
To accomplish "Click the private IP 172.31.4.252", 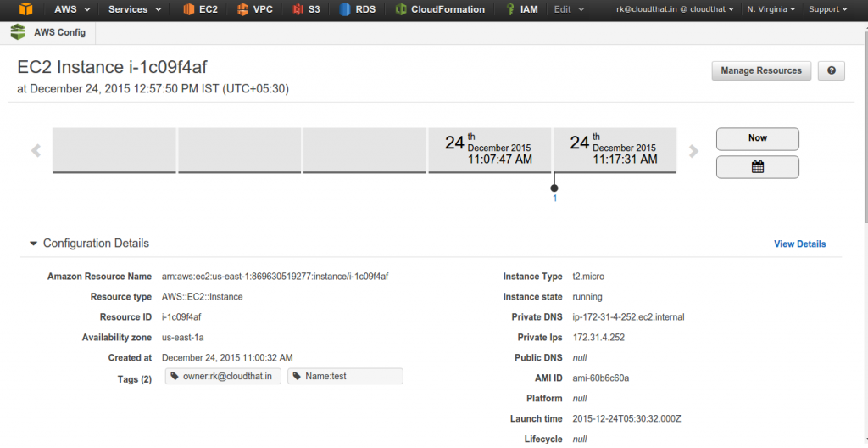I will [x=599, y=337].
